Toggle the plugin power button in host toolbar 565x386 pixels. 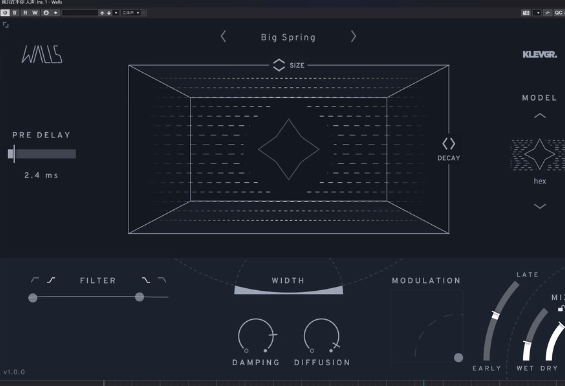coord(5,13)
